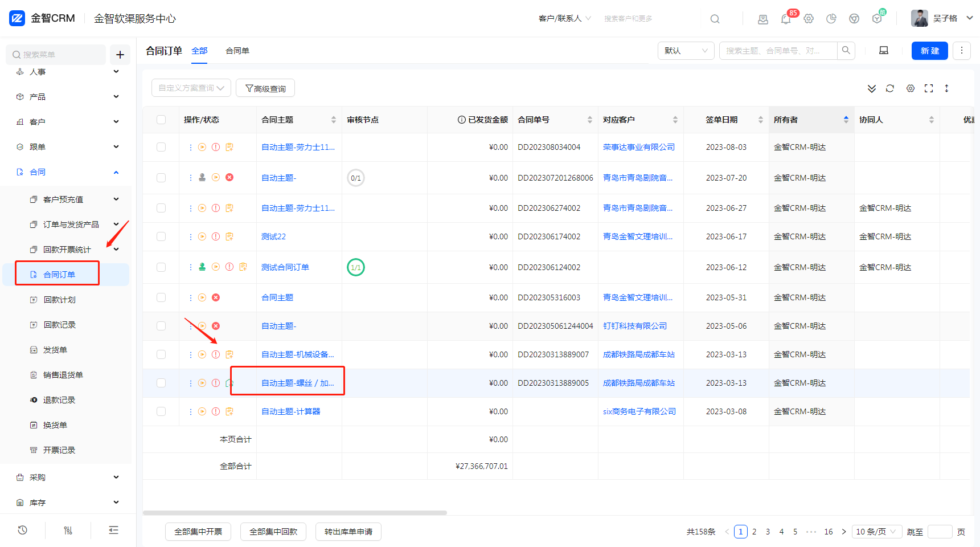The height and width of the screenshot is (547, 980).
Task: Open 退款记录 in the sidebar
Action: tap(59, 400)
